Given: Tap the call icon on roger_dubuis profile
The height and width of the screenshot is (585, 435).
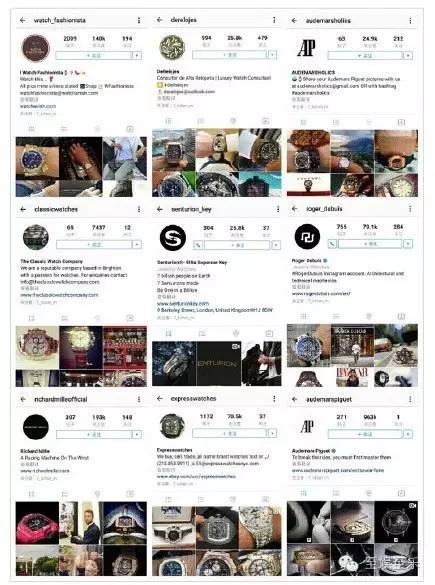Looking at the screenshot, I should [332, 244].
